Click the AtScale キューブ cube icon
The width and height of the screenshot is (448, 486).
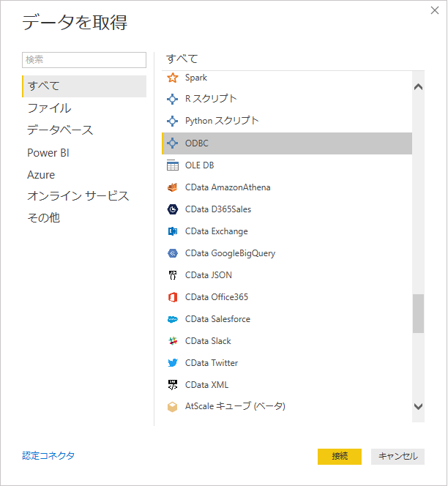[x=173, y=406]
